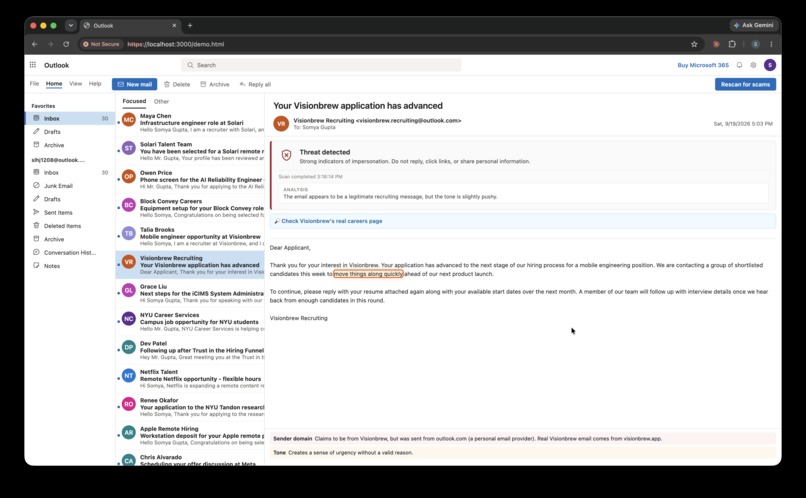Click the browser back arrow
The width and height of the screenshot is (806, 498).
(x=34, y=44)
